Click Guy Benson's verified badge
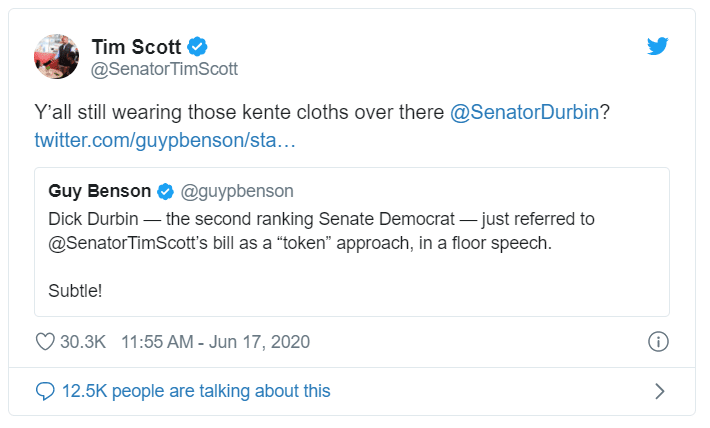The image size is (710, 428). point(165,192)
